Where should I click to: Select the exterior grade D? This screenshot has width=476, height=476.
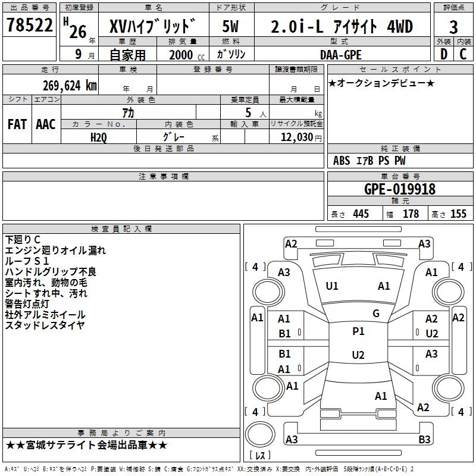click(x=443, y=54)
